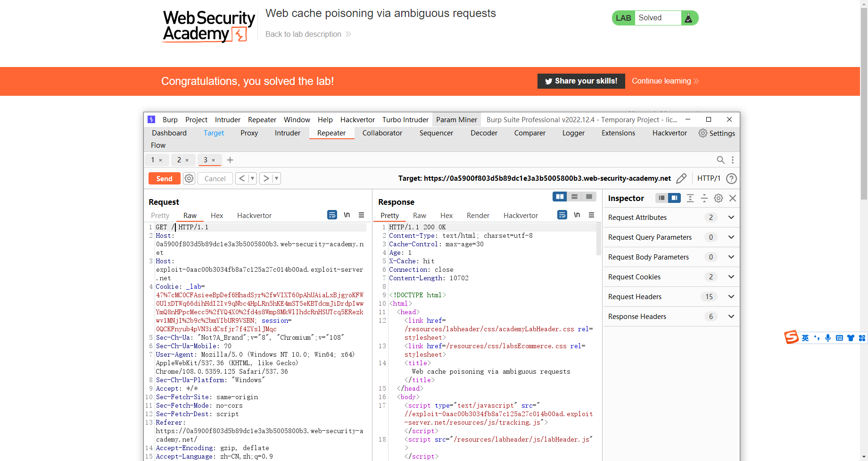This screenshot has width=868, height=461.
Task: Open the Turbo Intruder menu
Action: pyautogui.click(x=405, y=119)
